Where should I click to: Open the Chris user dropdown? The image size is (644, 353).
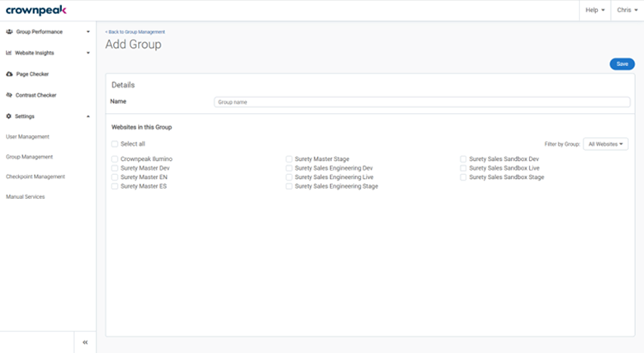pyautogui.click(x=627, y=10)
